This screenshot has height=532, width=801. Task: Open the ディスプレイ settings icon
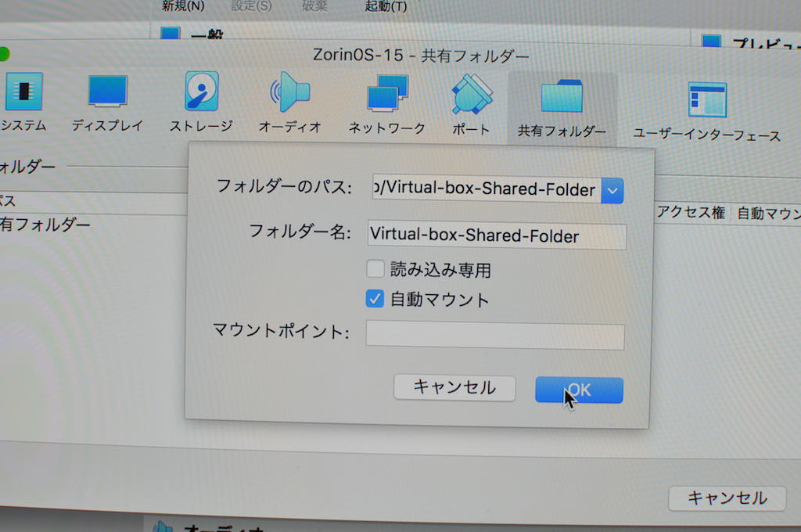[x=107, y=102]
